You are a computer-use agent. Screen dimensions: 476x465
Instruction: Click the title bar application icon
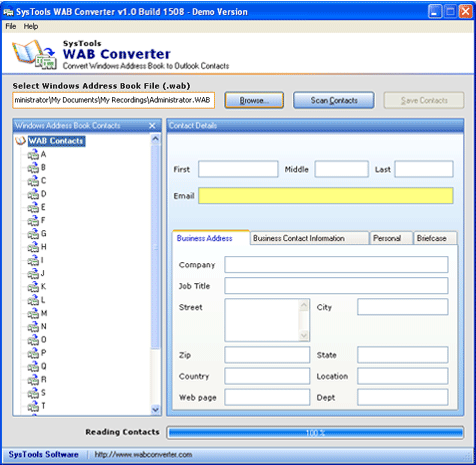click(8, 12)
